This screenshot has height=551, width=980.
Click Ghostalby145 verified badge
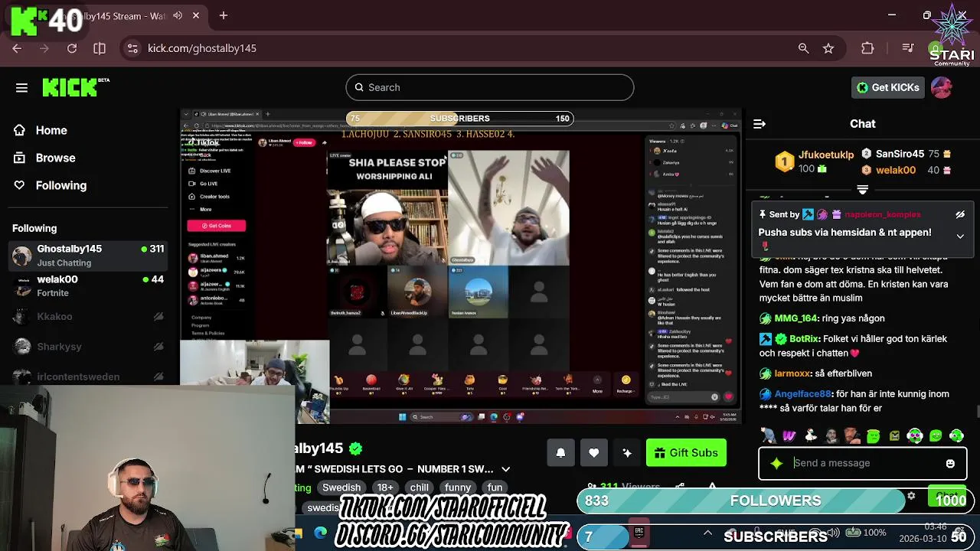tap(355, 448)
